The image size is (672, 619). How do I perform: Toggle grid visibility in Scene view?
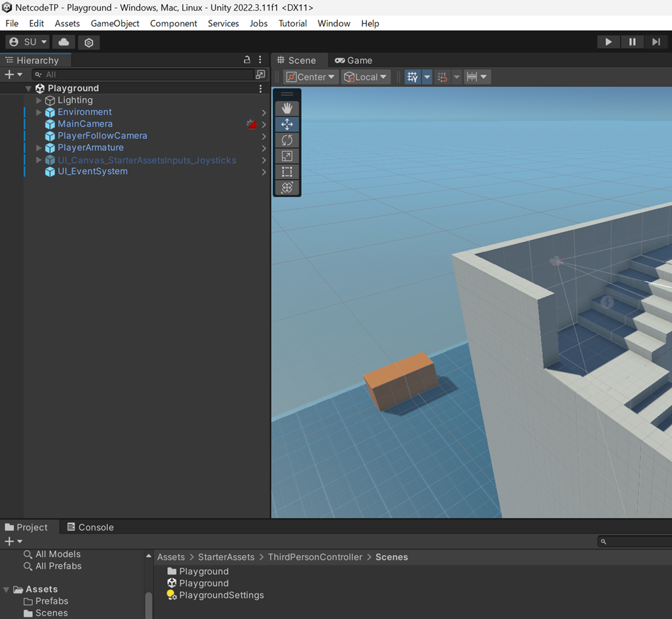point(412,77)
